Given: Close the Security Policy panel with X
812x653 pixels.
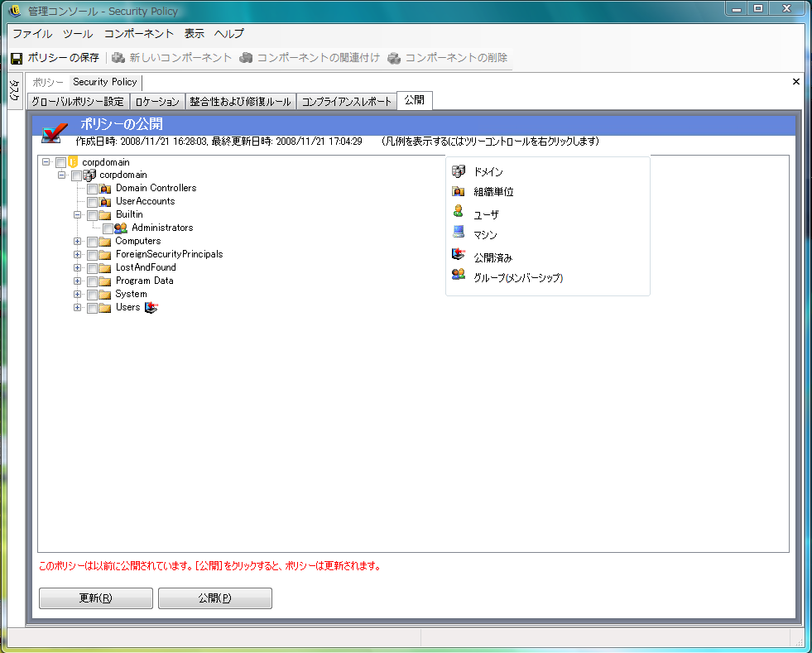Looking at the screenshot, I should (796, 82).
